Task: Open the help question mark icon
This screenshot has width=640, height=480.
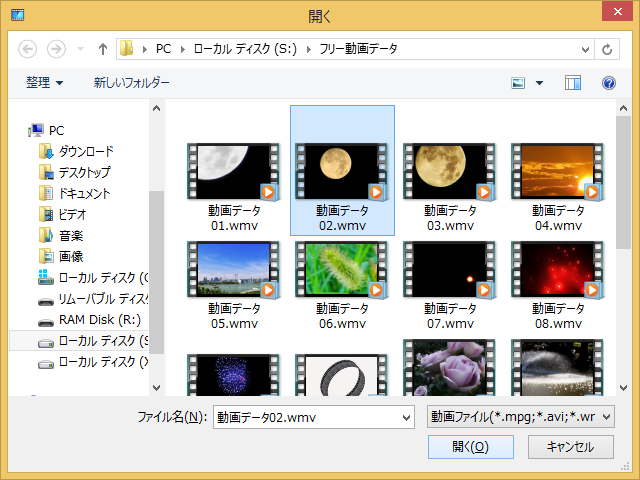Action: tap(608, 83)
